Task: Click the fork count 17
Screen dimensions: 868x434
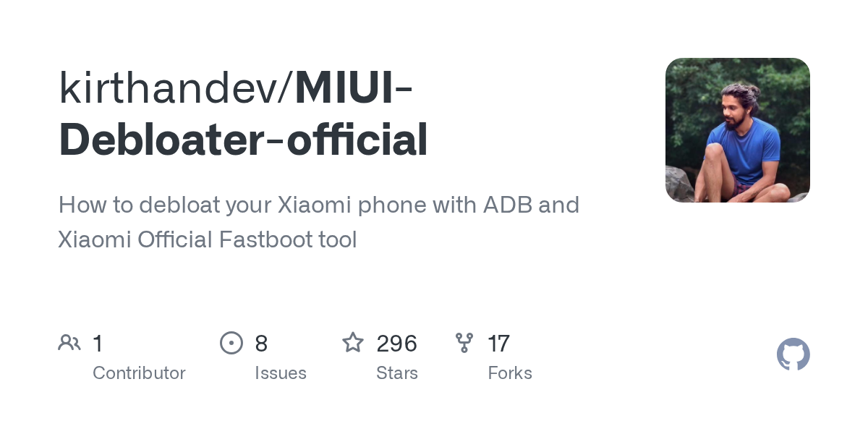Action: click(x=498, y=344)
